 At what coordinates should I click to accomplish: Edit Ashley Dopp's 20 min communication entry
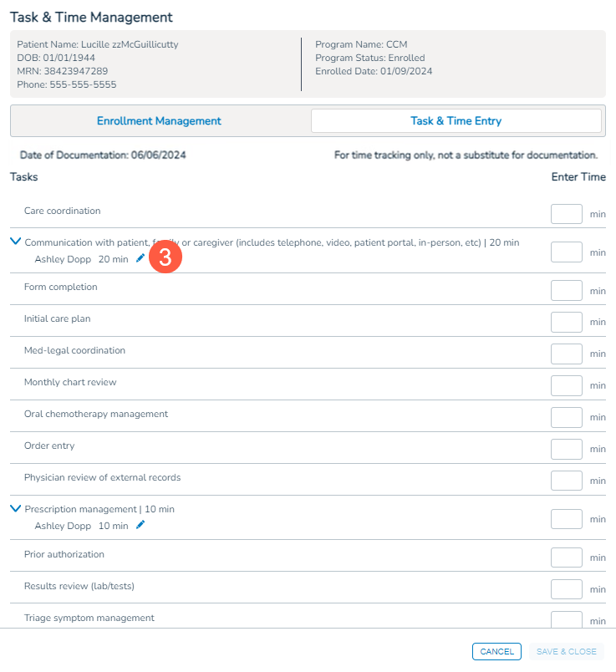tap(140, 259)
